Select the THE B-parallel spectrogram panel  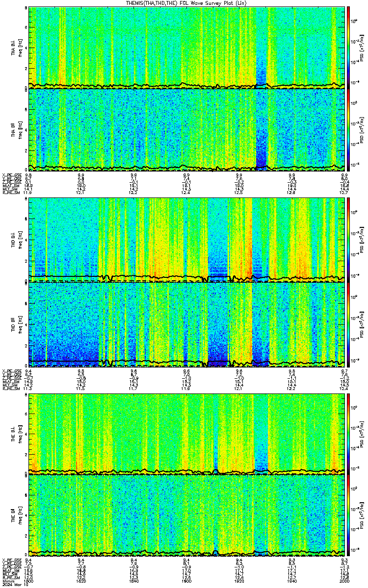(x=185, y=515)
